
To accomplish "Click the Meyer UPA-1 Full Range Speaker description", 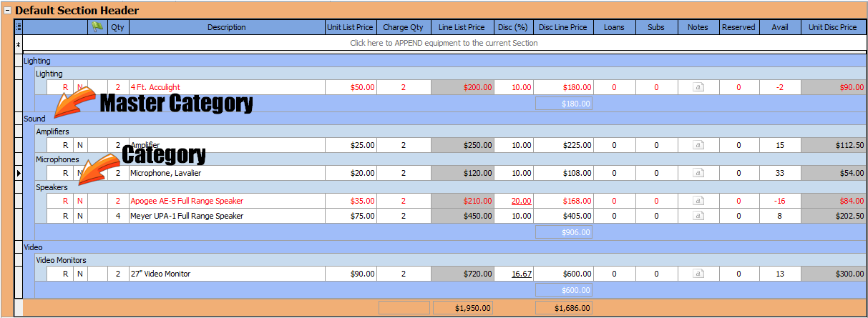I will pyautogui.click(x=187, y=216).
